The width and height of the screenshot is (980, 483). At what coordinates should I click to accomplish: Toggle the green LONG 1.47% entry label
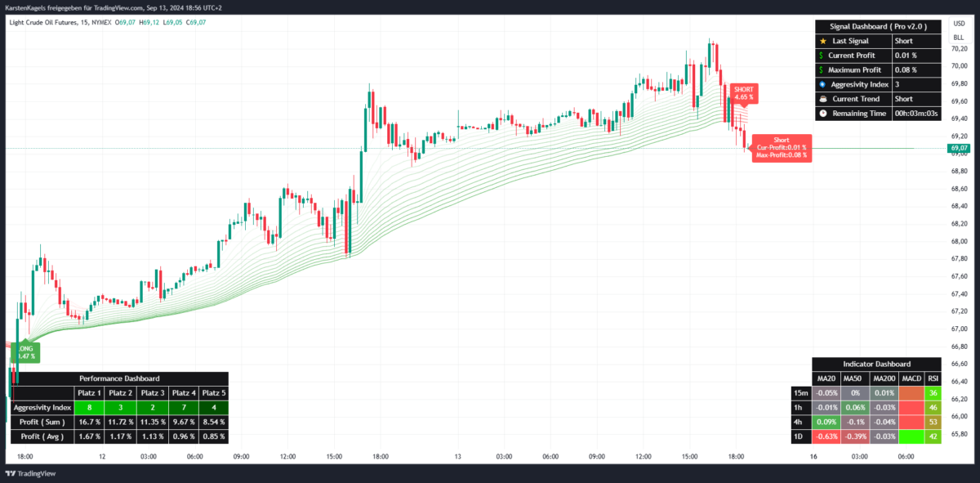point(27,353)
